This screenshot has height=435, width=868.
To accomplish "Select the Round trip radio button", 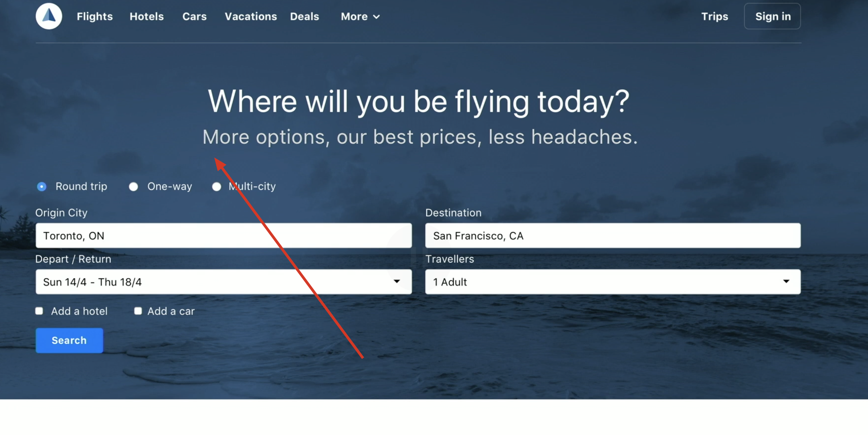I will [42, 186].
